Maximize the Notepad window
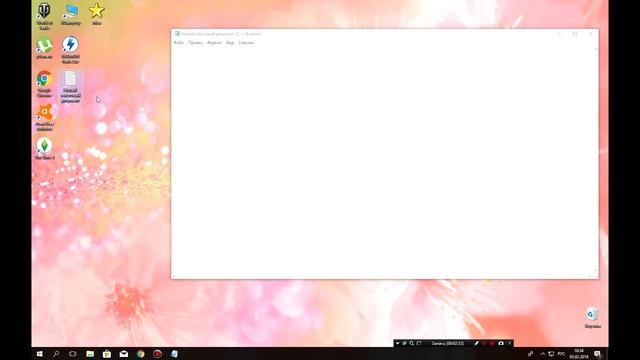640x360 pixels. (x=575, y=34)
